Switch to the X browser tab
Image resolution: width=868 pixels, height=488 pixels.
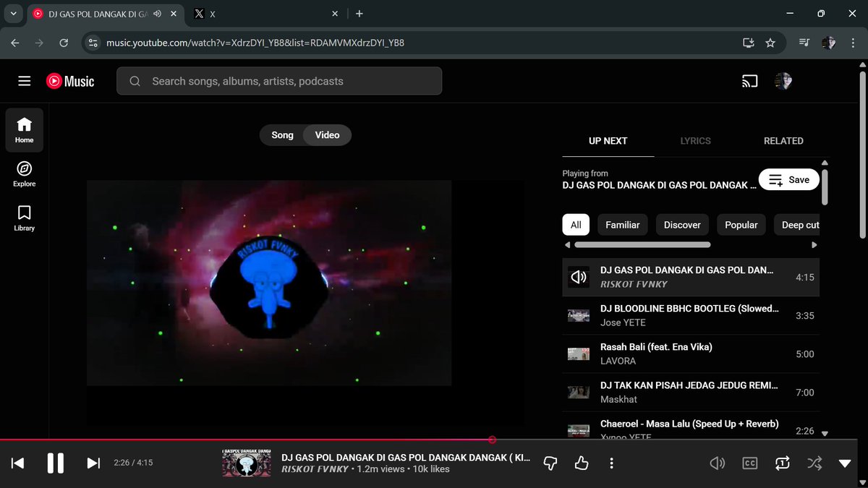pos(266,14)
